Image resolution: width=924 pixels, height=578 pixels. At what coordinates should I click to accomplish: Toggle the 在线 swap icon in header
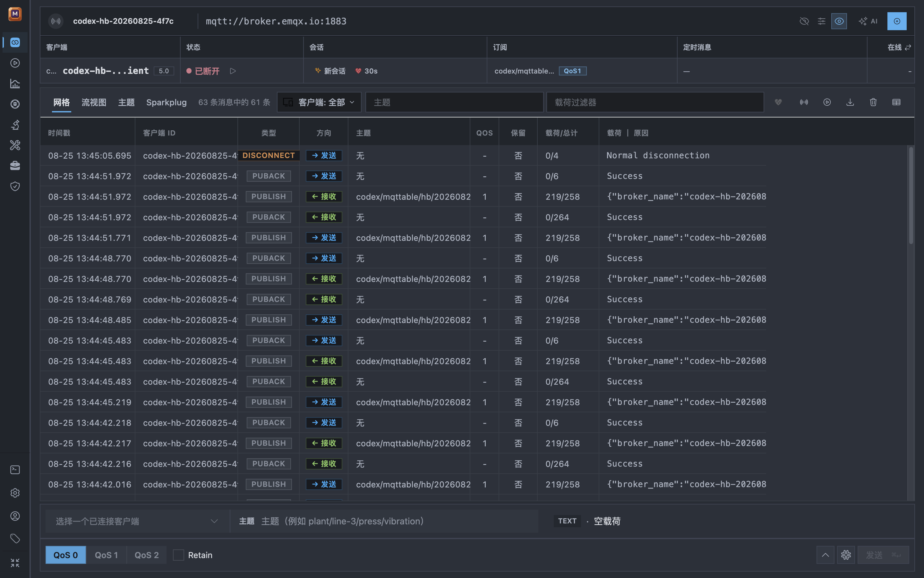(908, 47)
